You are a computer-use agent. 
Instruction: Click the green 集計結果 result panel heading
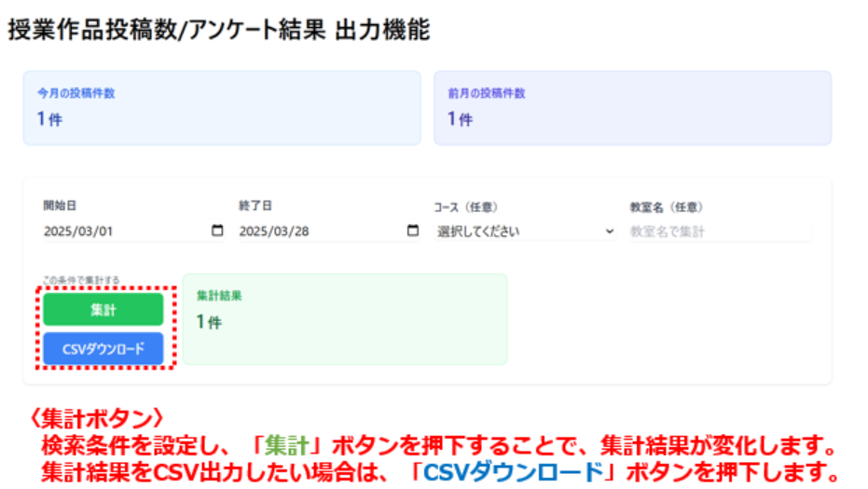[219, 295]
